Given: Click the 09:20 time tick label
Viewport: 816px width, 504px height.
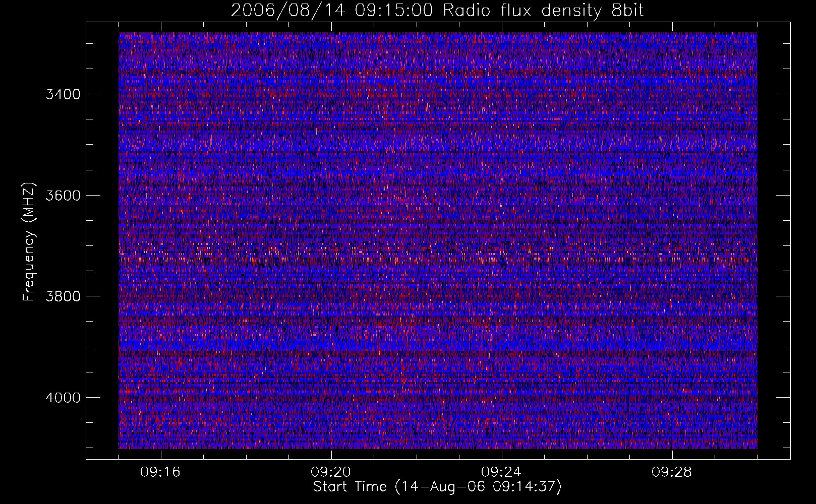Looking at the screenshot, I should (331, 472).
